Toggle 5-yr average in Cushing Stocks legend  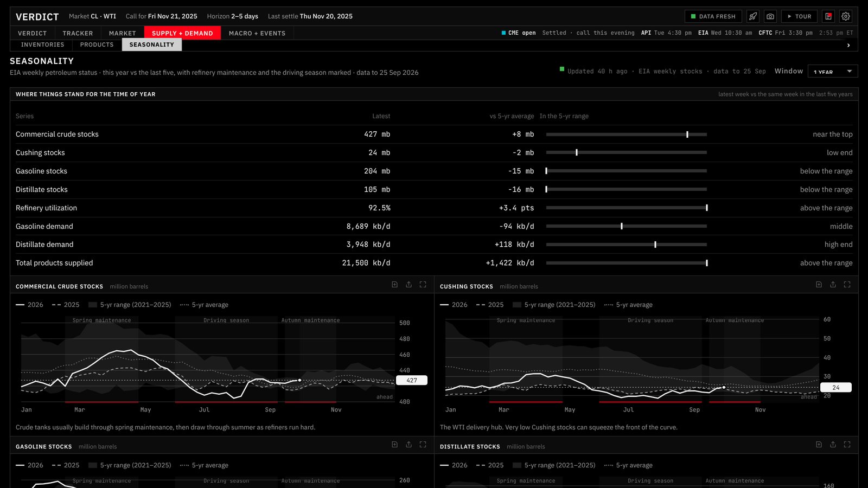[628, 305]
